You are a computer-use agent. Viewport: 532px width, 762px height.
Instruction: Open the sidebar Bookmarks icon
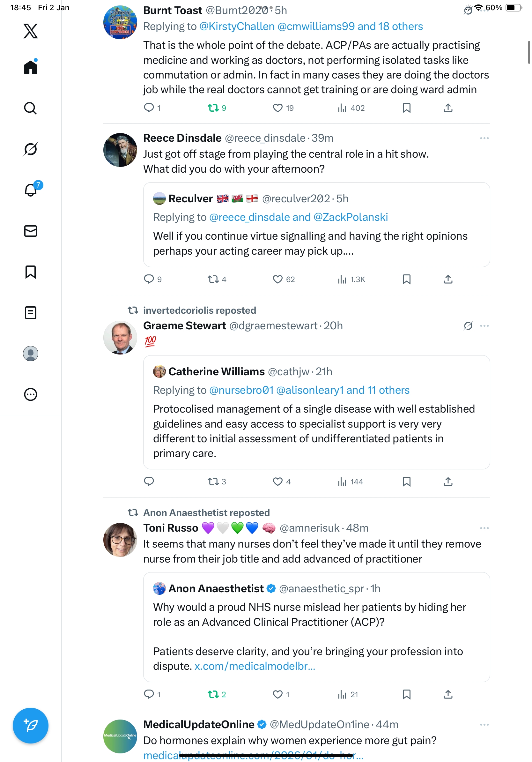click(x=31, y=272)
